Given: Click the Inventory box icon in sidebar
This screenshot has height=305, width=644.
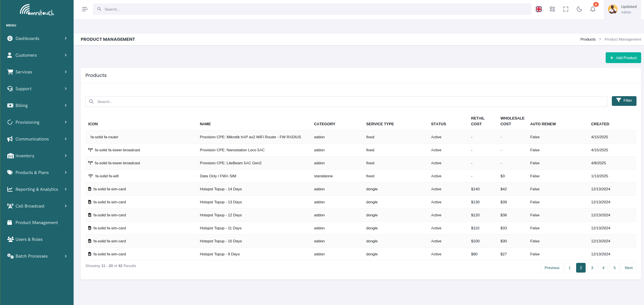Looking at the screenshot, I should point(10,156).
